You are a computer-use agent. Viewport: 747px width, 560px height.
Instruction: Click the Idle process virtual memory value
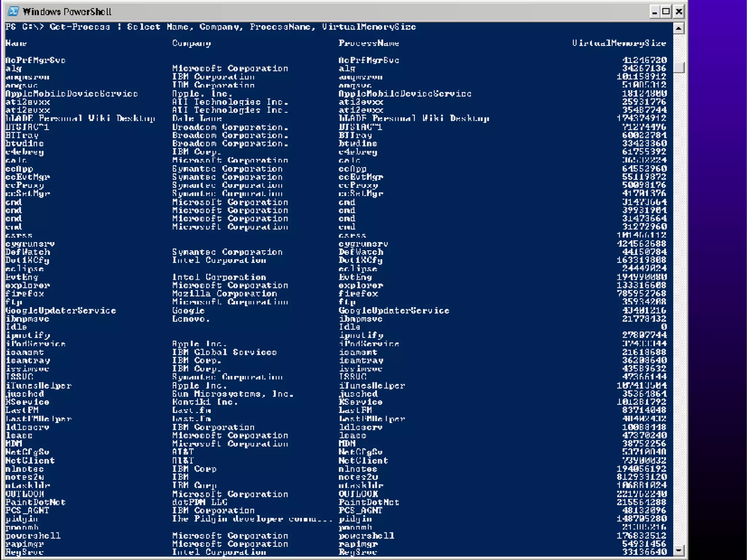point(663,327)
